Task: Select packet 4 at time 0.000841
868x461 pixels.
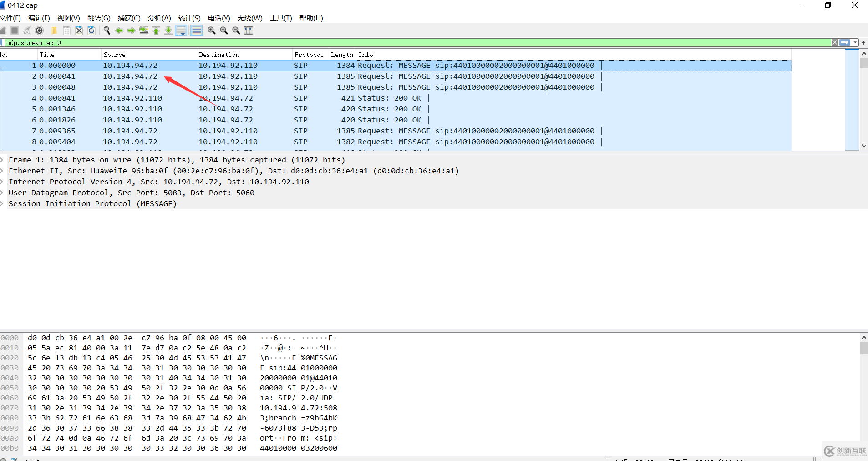Action: pos(396,98)
